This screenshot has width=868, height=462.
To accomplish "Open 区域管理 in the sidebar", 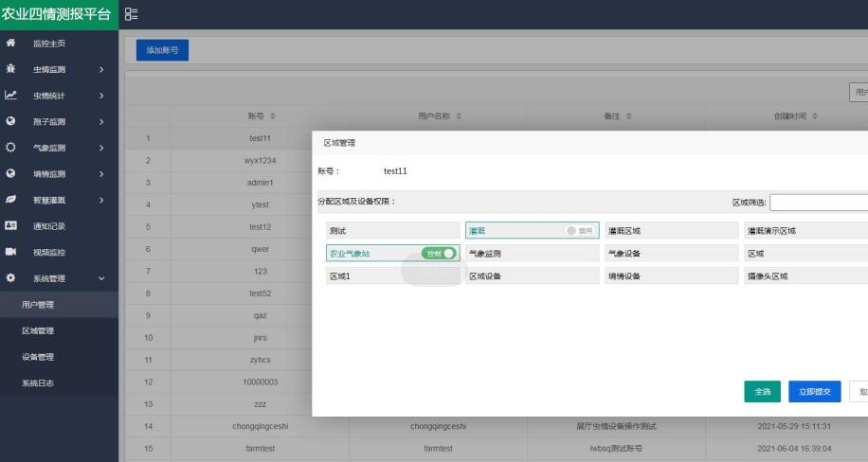I will click(38, 330).
